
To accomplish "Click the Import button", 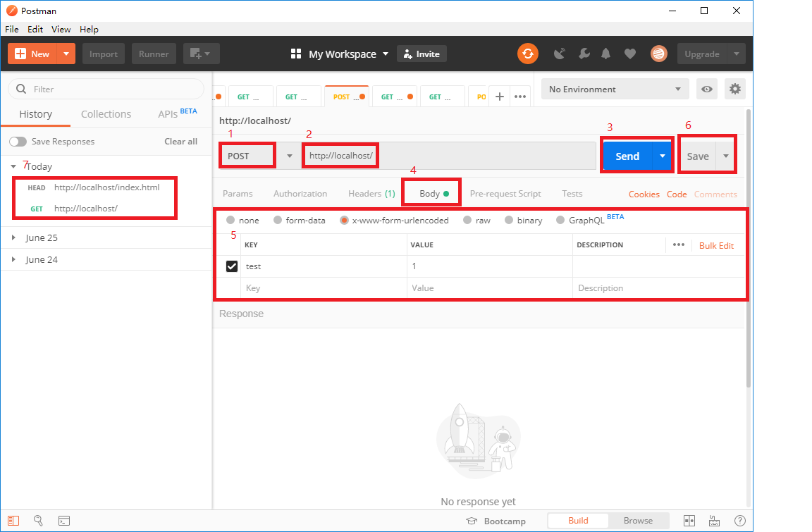I will pos(104,54).
